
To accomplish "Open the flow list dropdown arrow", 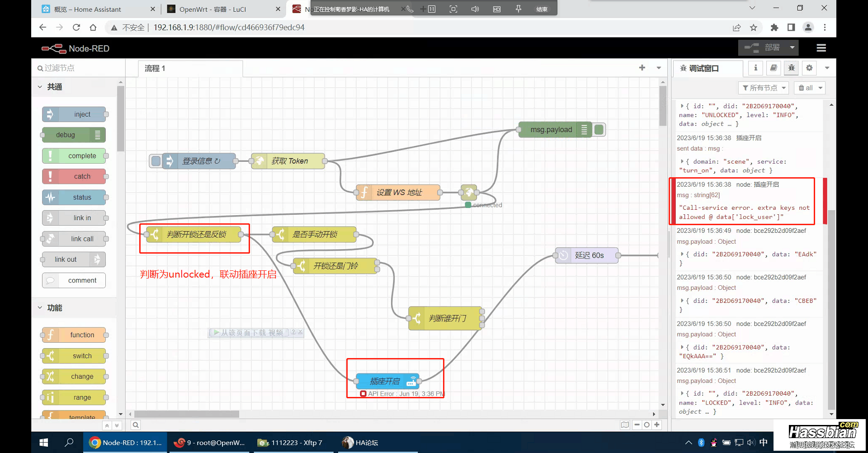I will [x=659, y=68].
